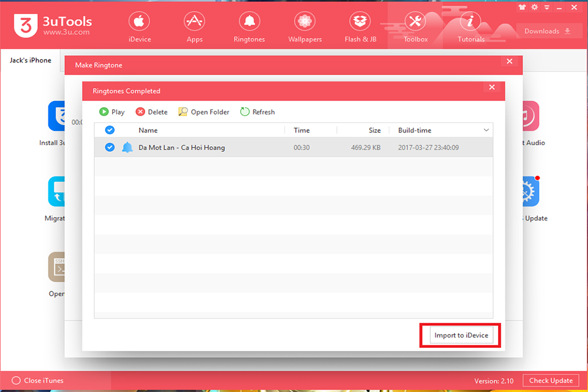The height and width of the screenshot is (392, 588).
Task: Go to Ringtones in top navigation
Action: click(249, 27)
